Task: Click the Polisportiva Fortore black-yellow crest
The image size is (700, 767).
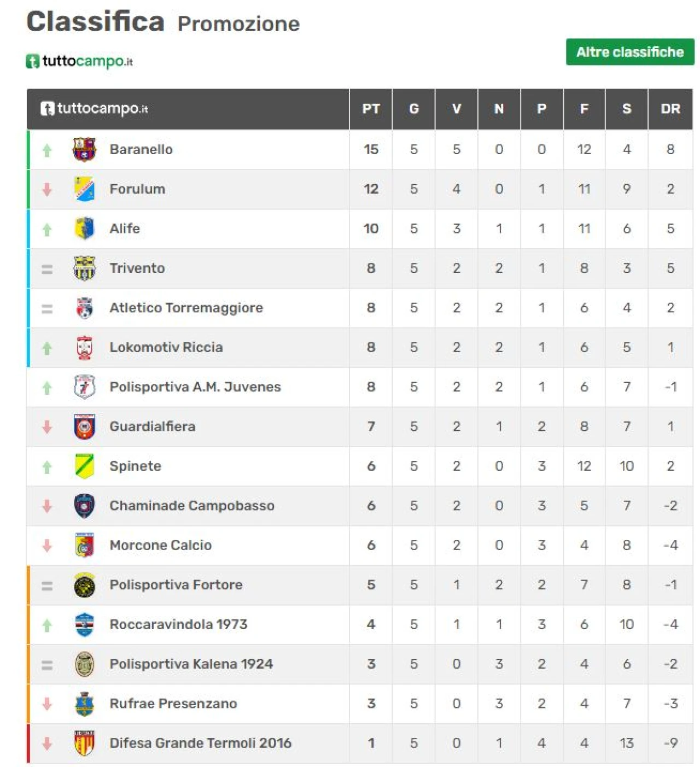Action: coord(84,585)
